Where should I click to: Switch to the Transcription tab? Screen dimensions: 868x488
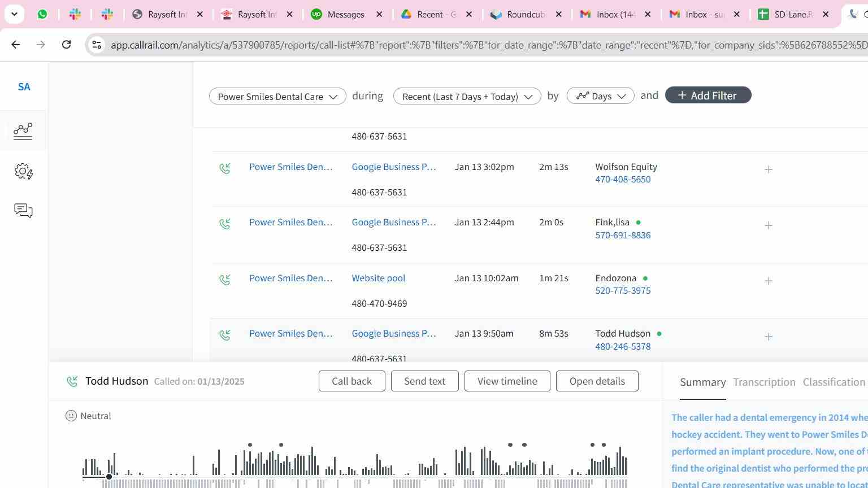[764, 382]
